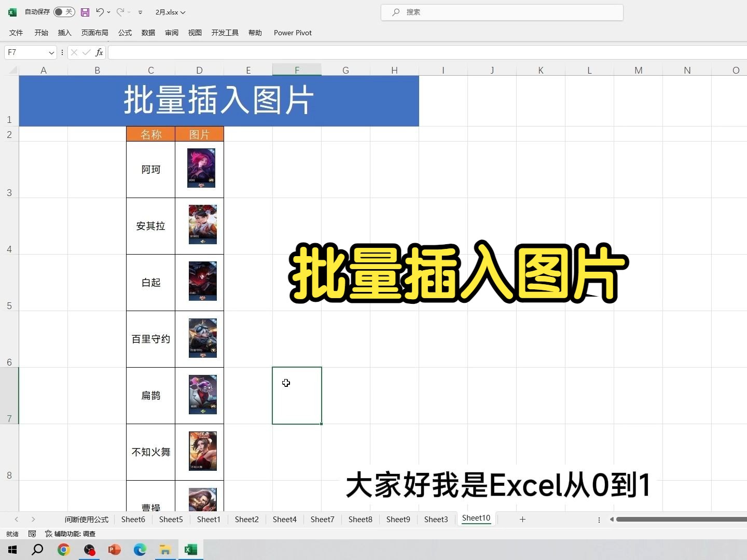Image resolution: width=747 pixels, height=560 pixels.
Task: Switch to the 间断使用公式 sheet tab
Action: (87, 519)
